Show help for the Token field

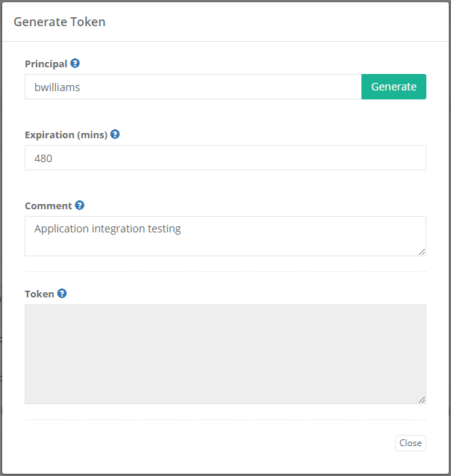pyautogui.click(x=62, y=294)
